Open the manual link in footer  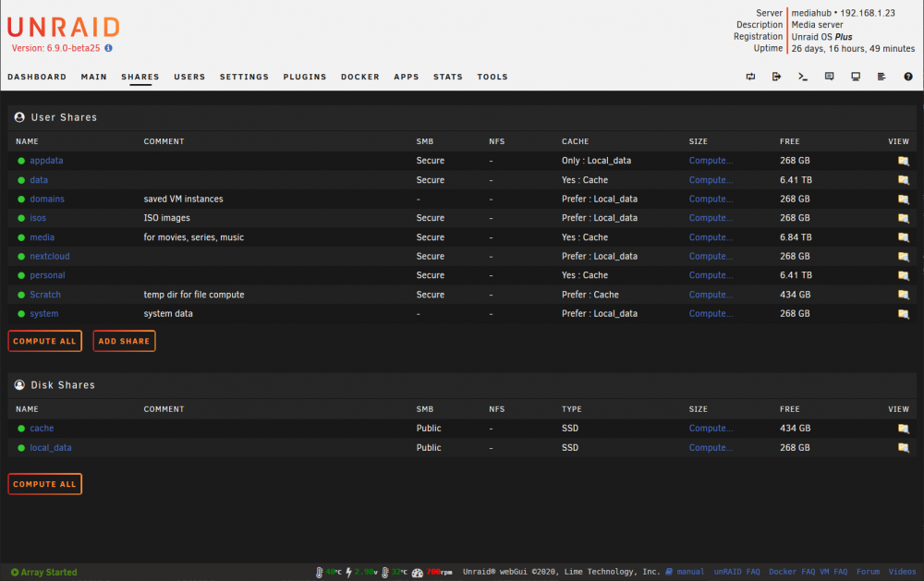click(x=690, y=572)
